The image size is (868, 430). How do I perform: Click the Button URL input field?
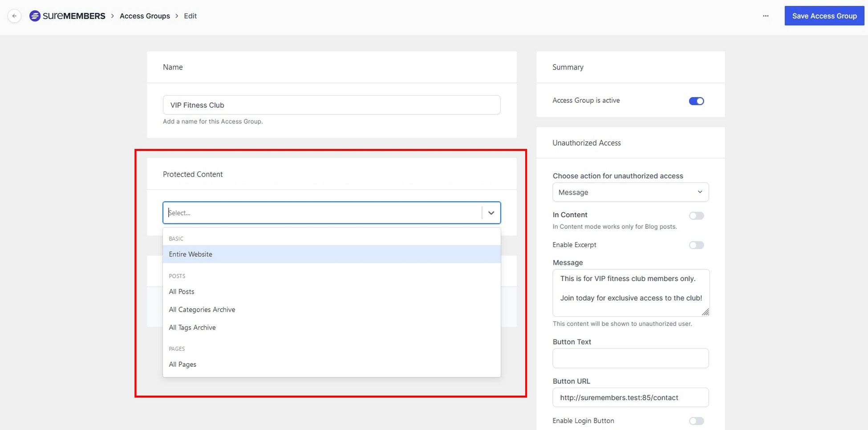[x=630, y=398]
